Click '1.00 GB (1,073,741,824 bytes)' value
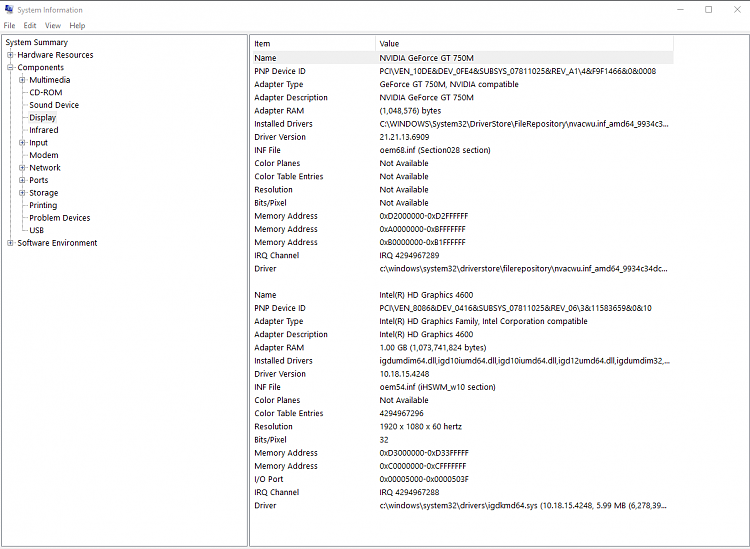The height and width of the screenshot is (549, 750). pyautogui.click(x=433, y=348)
